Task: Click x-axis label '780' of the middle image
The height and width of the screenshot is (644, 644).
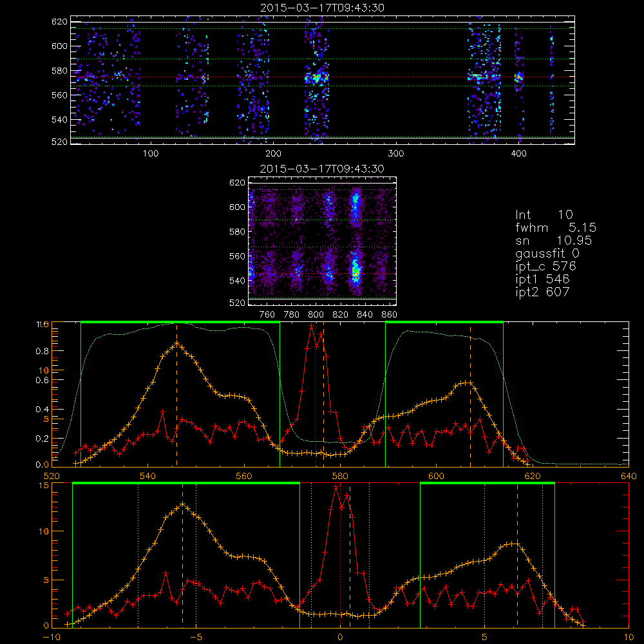Action: [292, 315]
